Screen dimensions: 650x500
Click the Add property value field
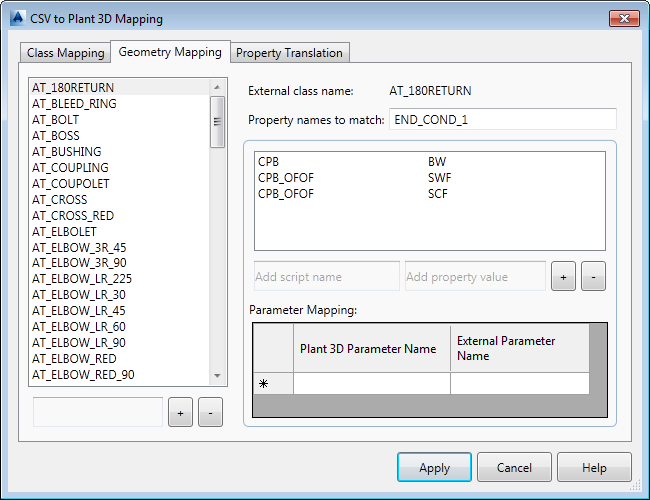475,277
